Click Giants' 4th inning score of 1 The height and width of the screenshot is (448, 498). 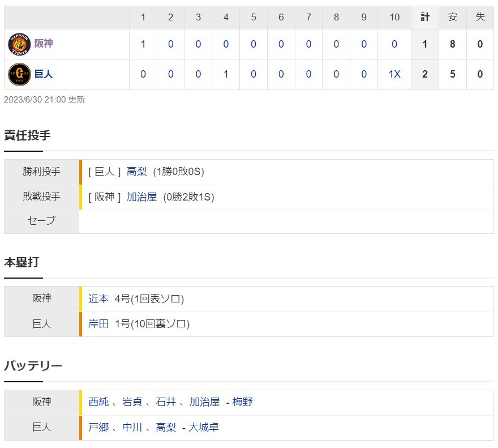click(226, 74)
